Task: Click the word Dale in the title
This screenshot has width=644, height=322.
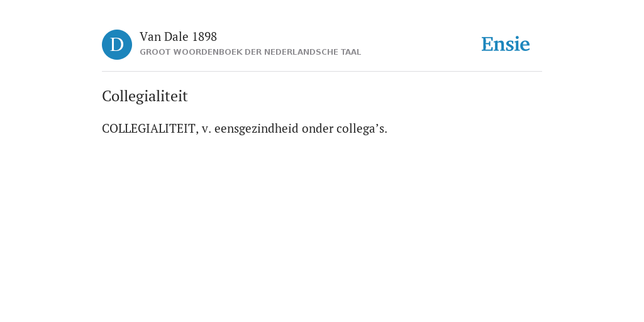Action: pos(176,36)
